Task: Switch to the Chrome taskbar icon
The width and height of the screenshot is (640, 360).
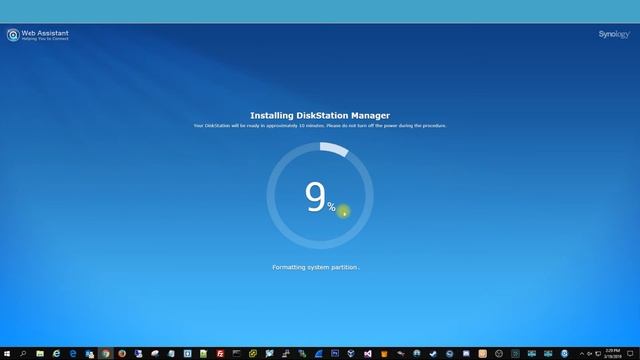Action: pos(106,353)
